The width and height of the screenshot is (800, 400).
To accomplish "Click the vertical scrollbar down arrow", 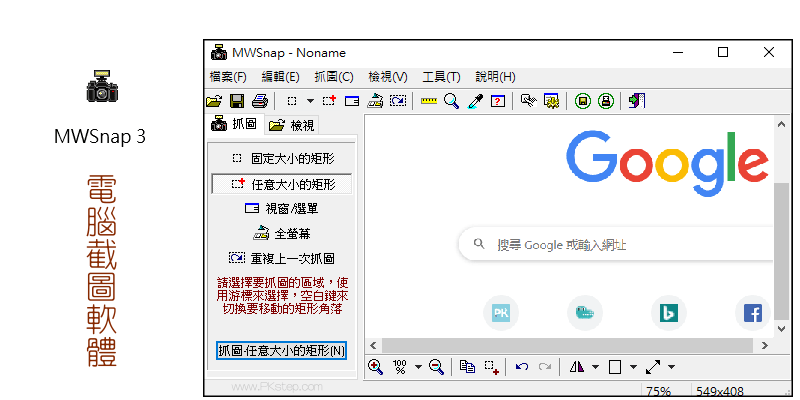I will [x=781, y=329].
